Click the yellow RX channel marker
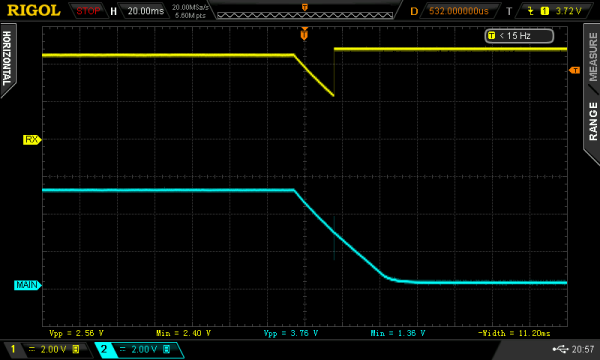The image size is (600, 360). pos(32,140)
